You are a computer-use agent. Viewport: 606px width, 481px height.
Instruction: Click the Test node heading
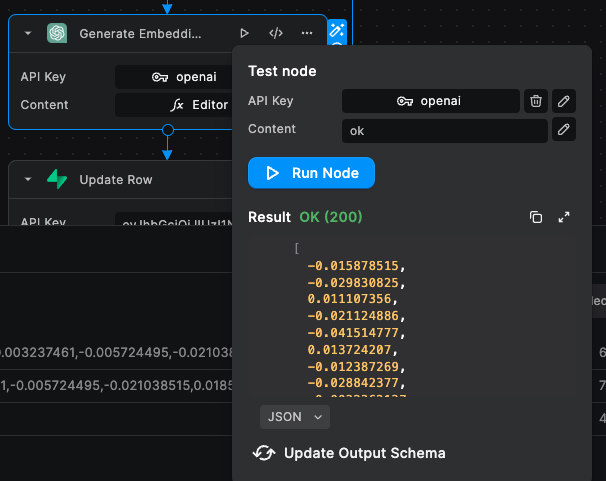pos(282,71)
